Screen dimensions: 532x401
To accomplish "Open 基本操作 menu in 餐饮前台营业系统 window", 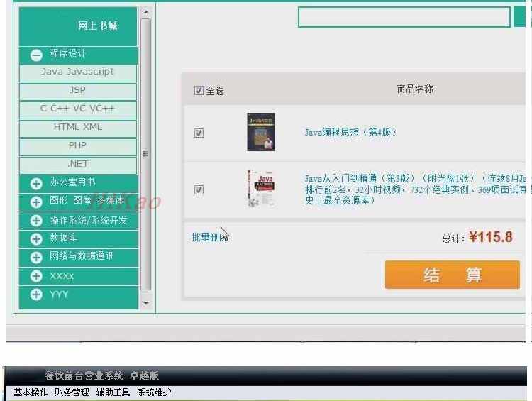I will click(31, 392).
